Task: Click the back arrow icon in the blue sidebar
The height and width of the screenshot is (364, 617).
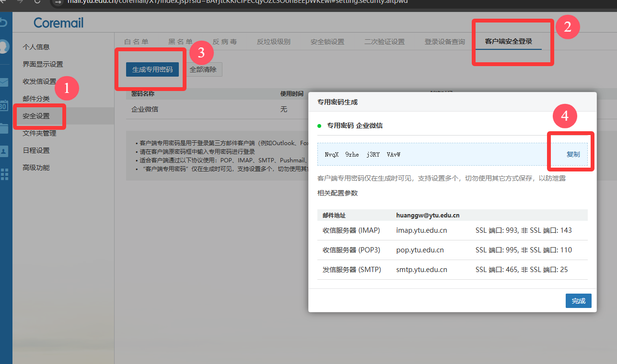Action: click(x=4, y=23)
